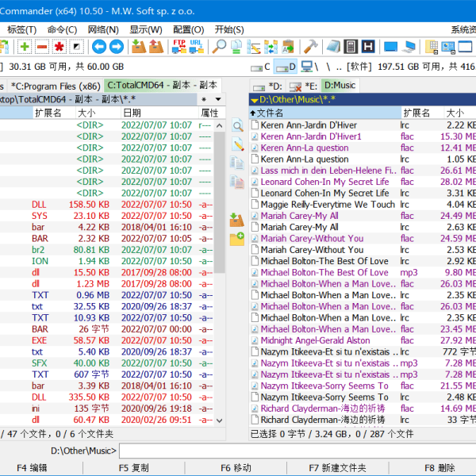Viewport: 476px width, 476px height.
Task: Click the two-dots parent directory button
Action: click(339, 67)
